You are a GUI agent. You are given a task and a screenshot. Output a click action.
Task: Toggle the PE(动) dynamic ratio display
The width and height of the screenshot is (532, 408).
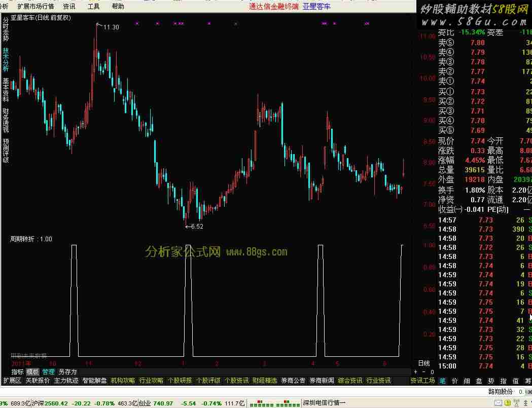(498, 209)
